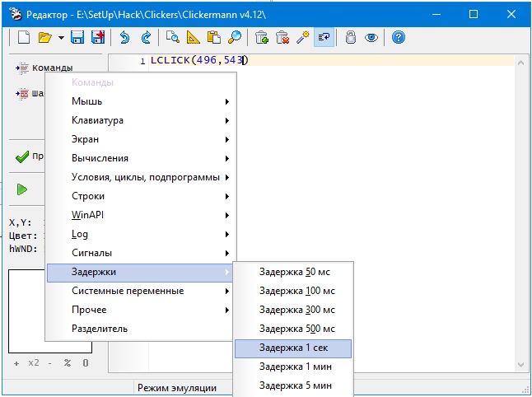
Task: Open help with the blue question mark
Action: coord(399,37)
